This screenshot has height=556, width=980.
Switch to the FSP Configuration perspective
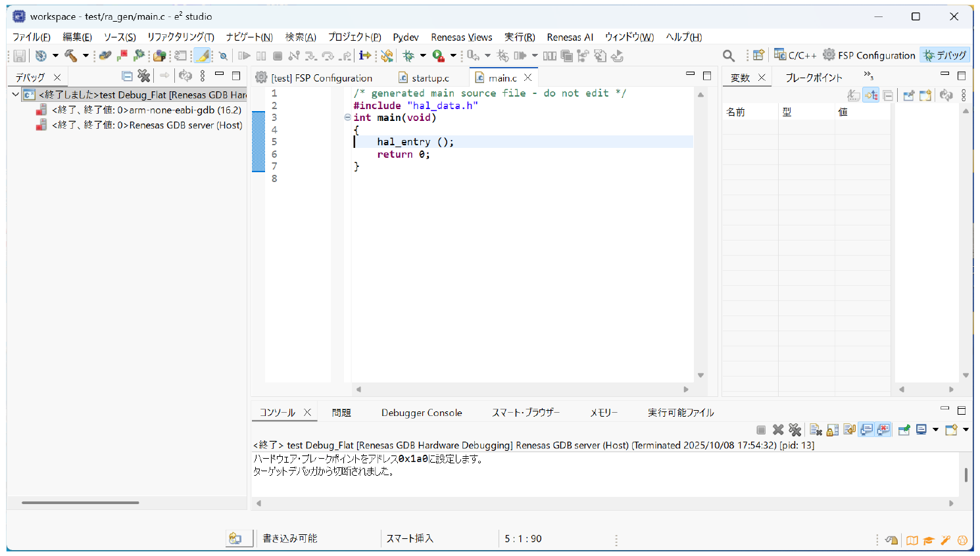(869, 55)
